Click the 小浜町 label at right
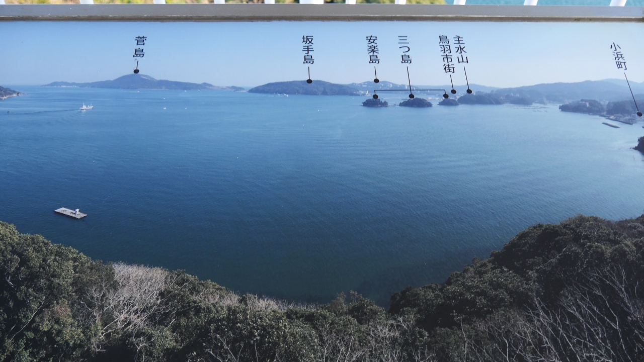Screen dimensions: 644x362 pos(619,56)
